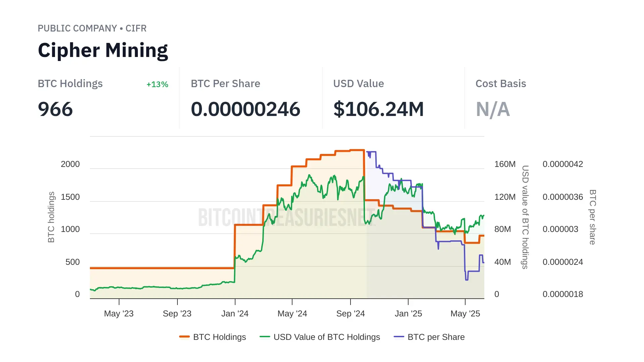Toggle BTC per Share legend series
644x362 pixels.
coord(436,337)
